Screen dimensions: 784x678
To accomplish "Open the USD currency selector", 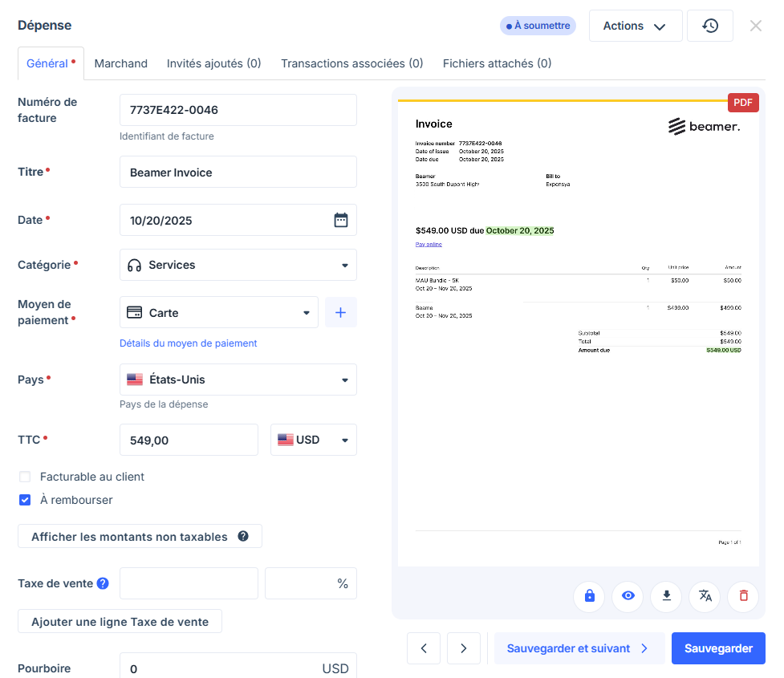I will tap(313, 440).
